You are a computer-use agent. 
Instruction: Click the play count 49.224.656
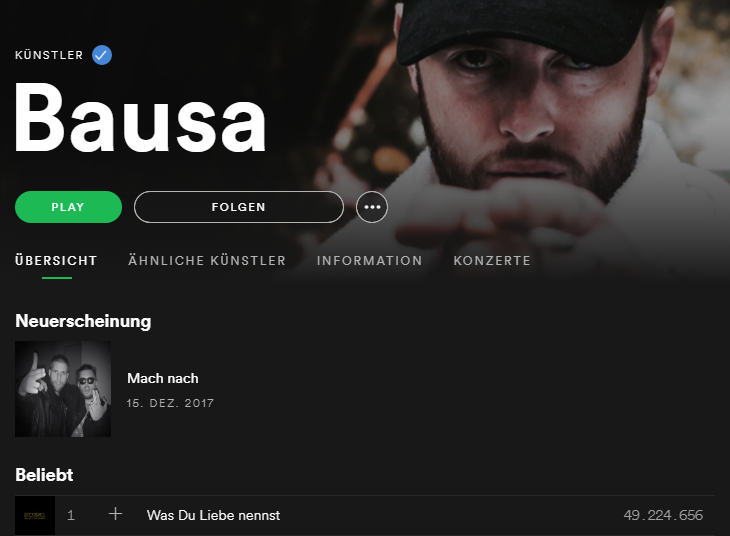tap(663, 515)
